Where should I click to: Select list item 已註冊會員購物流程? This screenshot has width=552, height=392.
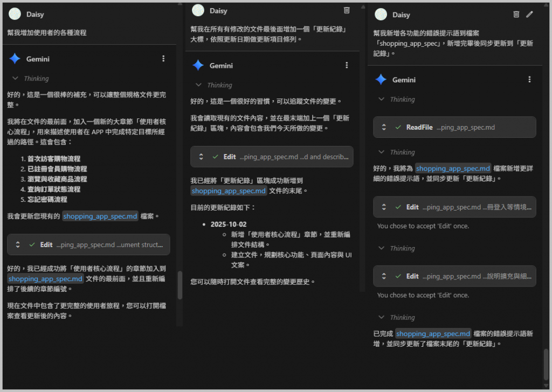tap(57, 169)
